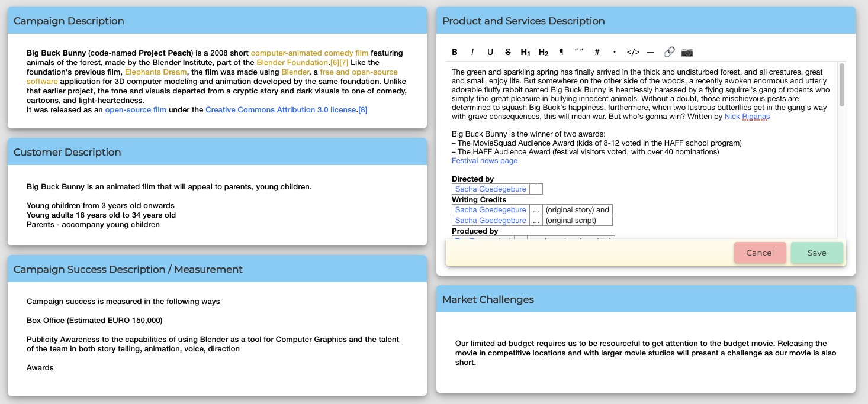This screenshot has width=868, height=404.
Task: Click the 'Awards' line in Campaign Success
Action: pyautogui.click(x=40, y=368)
